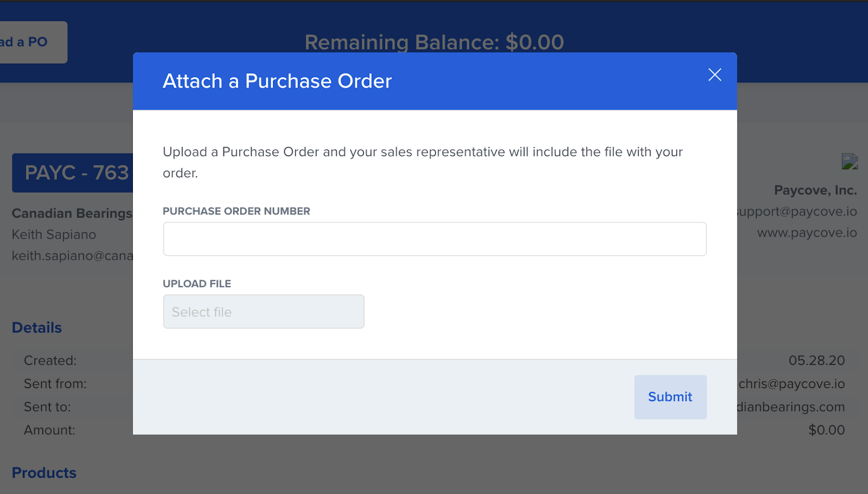Screen dimensions: 868x494
Task: Open the Select file upload picker
Action: click(x=263, y=312)
